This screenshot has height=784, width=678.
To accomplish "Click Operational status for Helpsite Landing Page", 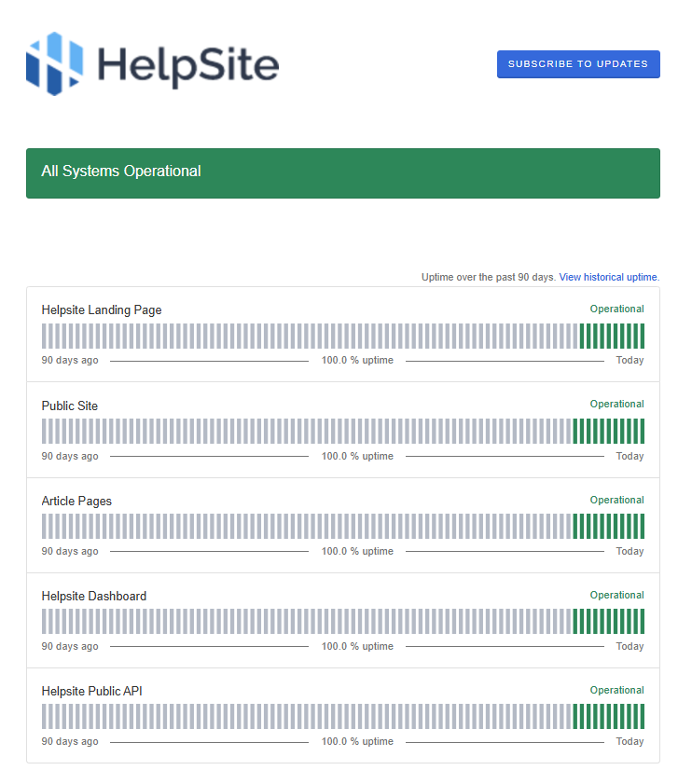I will pyautogui.click(x=617, y=309).
